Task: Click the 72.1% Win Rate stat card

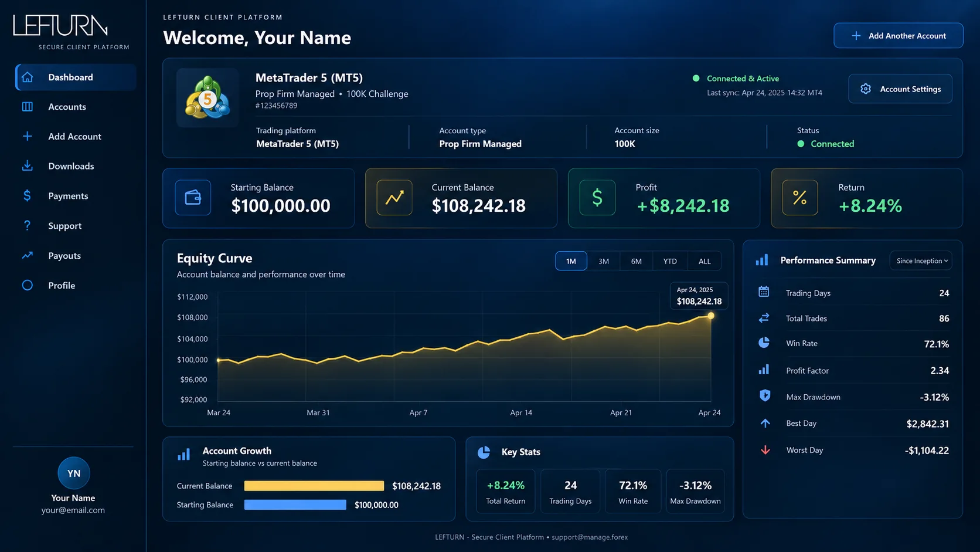Action: pyautogui.click(x=633, y=492)
